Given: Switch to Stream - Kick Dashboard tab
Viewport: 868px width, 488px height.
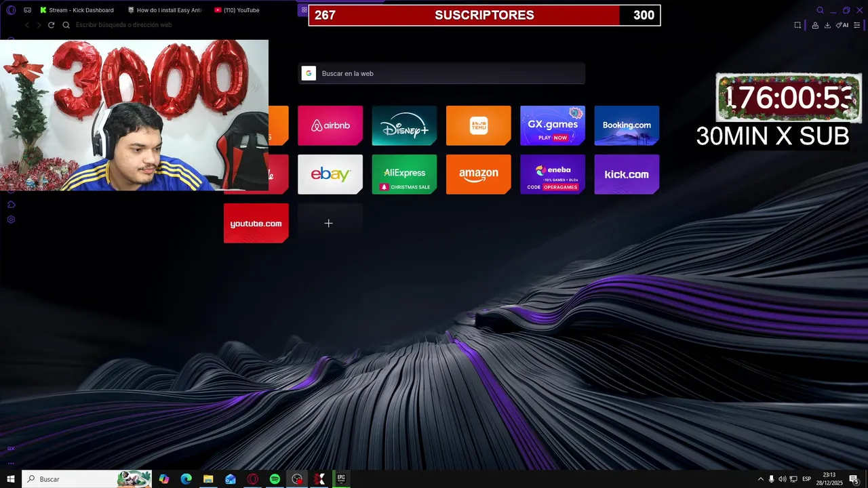Looking at the screenshot, I should coord(77,10).
